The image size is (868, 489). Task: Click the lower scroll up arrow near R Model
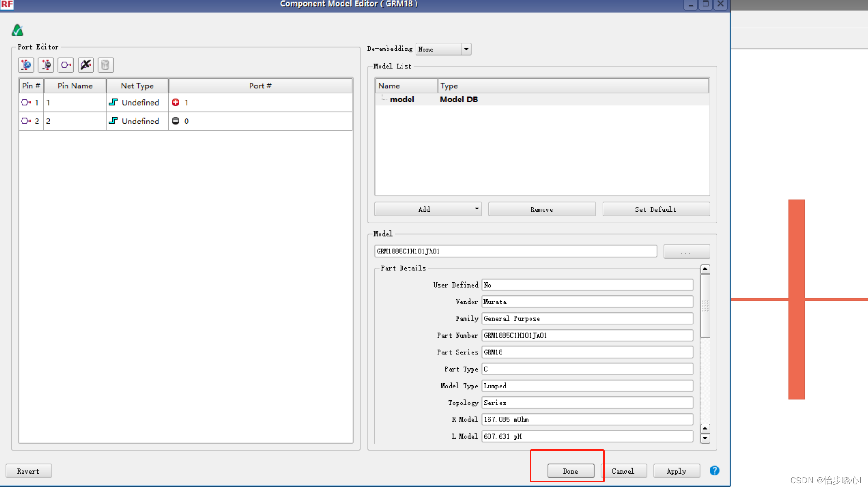pyautogui.click(x=705, y=428)
